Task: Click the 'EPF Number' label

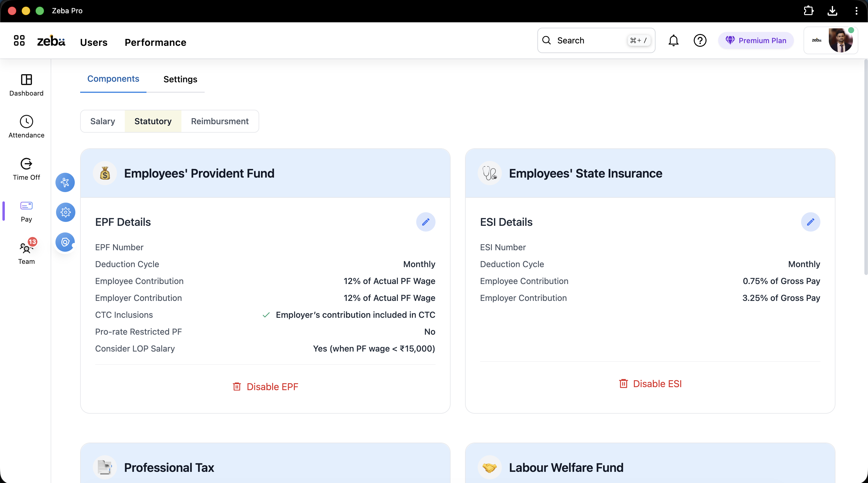Action: (x=119, y=248)
